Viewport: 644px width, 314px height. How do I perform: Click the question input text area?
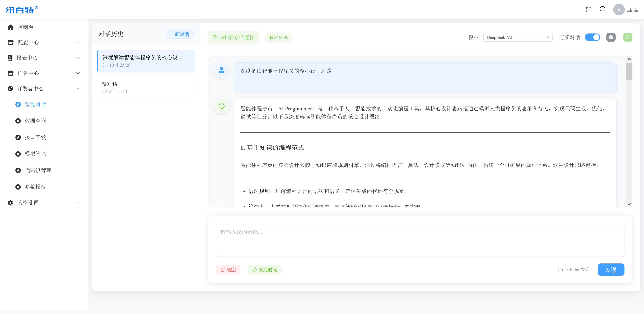tap(420, 240)
